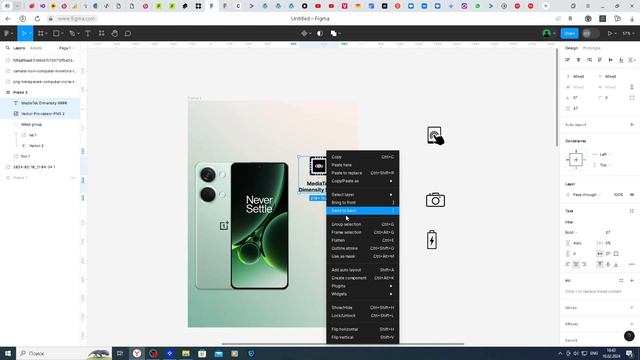Add an effect with plus button
The height and width of the screenshot is (360, 640).
coord(632,324)
